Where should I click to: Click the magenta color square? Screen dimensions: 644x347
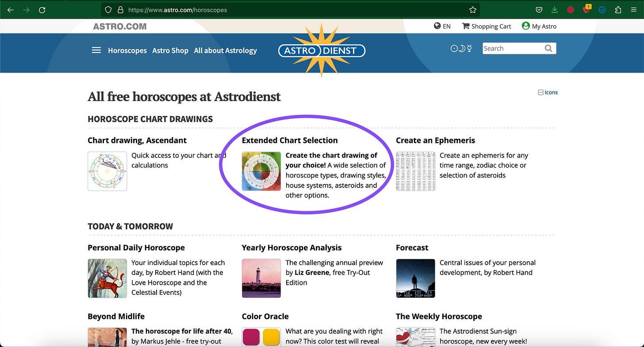[x=251, y=338]
